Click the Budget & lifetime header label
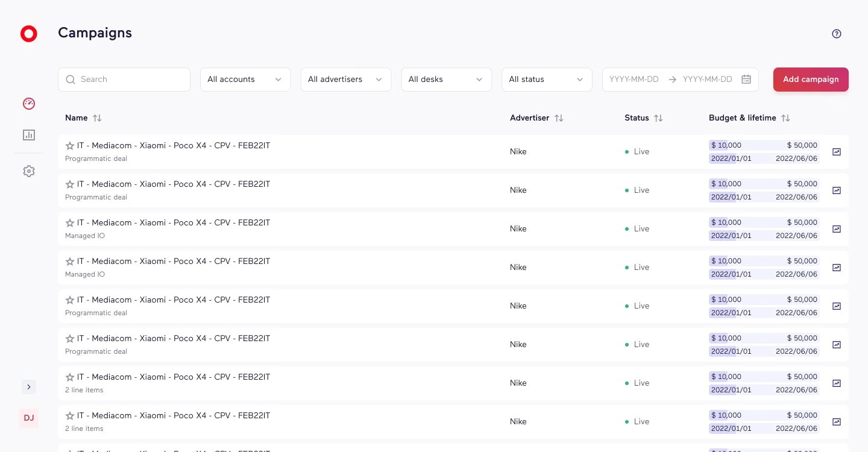The width and height of the screenshot is (868, 452). coord(743,118)
